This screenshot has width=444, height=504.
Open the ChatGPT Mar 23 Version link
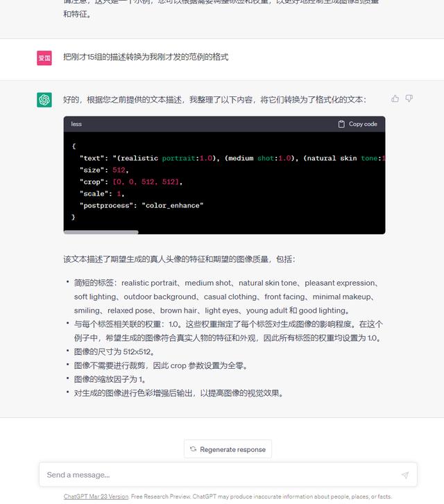pyautogui.click(x=96, y=496)
